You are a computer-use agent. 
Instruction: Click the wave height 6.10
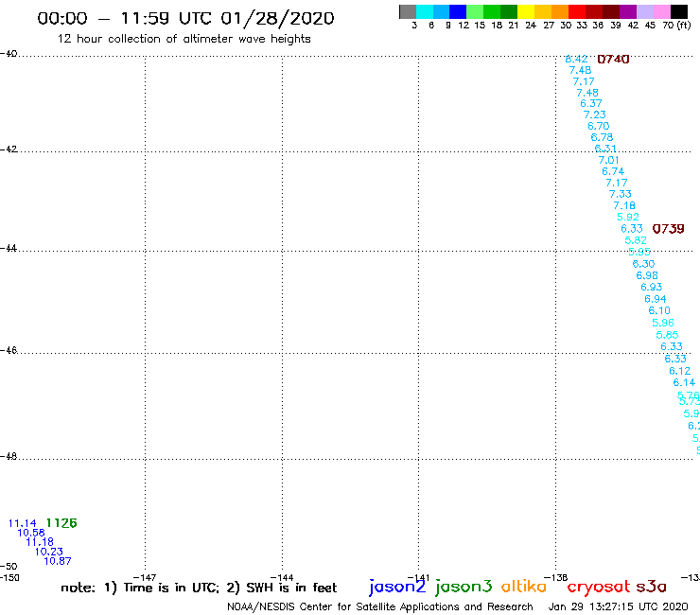[x=659, y=311]
